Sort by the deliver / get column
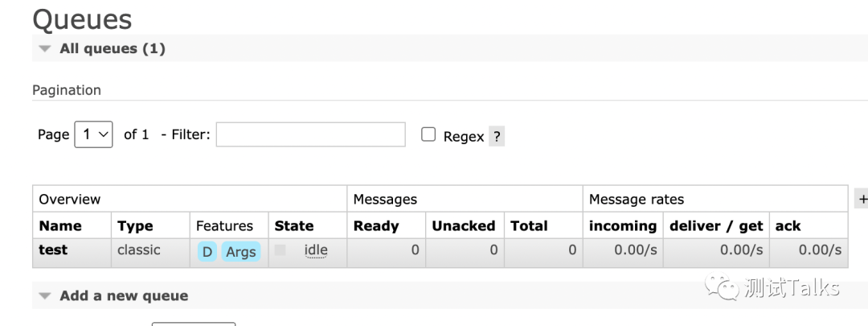Image resolution: width=868 pixels, height=326 pixels. coord(716,226)
